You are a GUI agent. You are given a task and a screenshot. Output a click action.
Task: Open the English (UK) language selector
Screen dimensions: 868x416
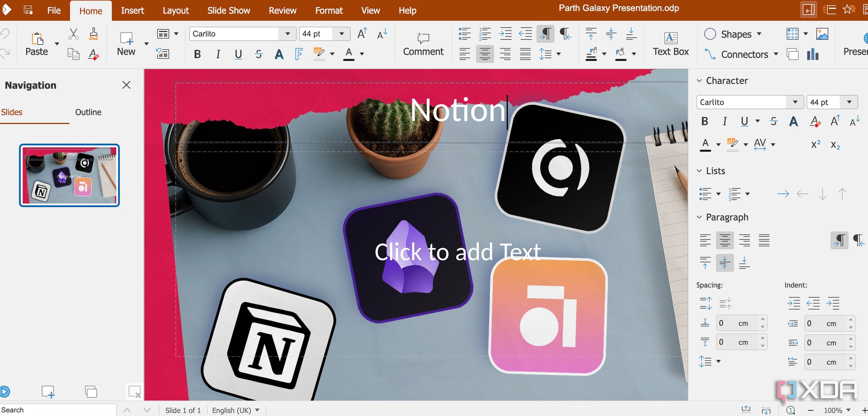coord(236,410)
